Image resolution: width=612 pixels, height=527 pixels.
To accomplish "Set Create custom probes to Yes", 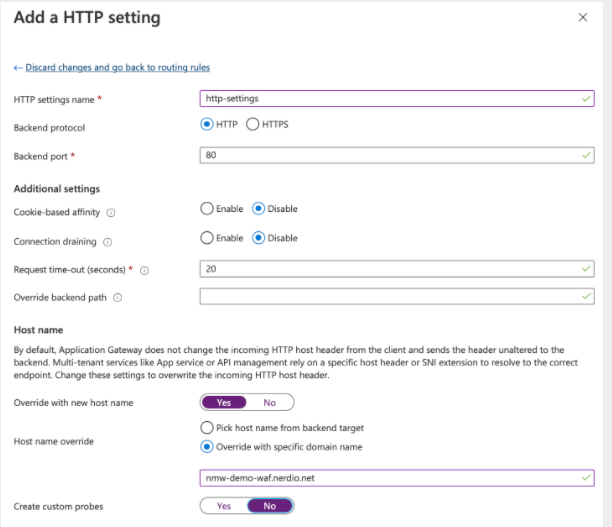I will [224, 506].
